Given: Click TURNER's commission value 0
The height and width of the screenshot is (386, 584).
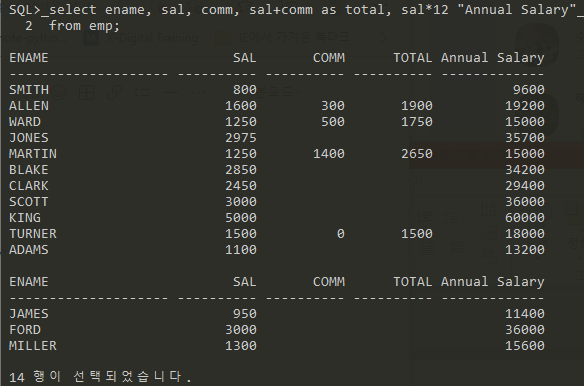Looking at the screenshot, I should coord(341,234).
